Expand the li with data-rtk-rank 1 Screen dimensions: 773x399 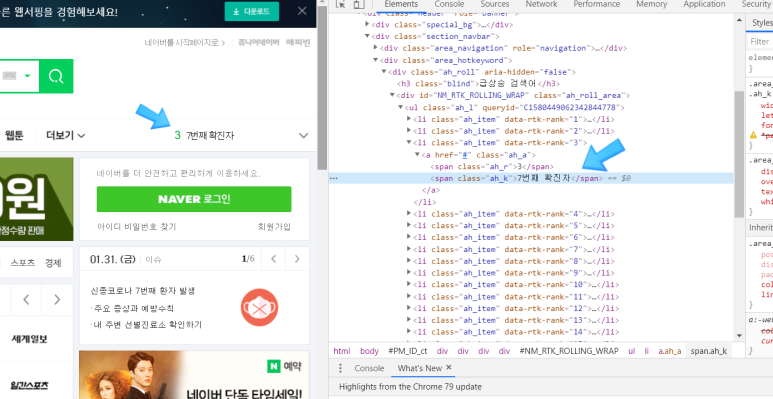pyautogui.click(x=409, y=119)
